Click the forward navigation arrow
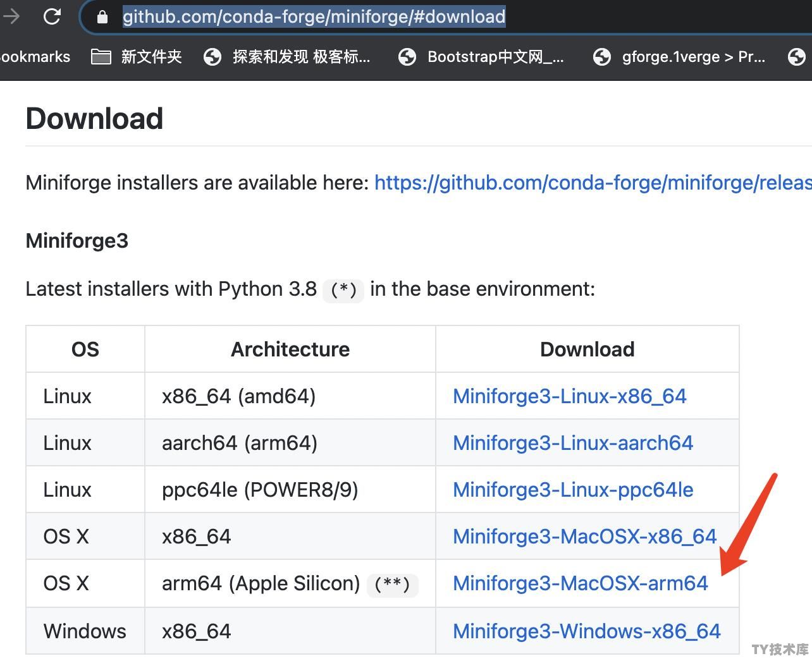The image size is (812, 661). tap(10, 16)
